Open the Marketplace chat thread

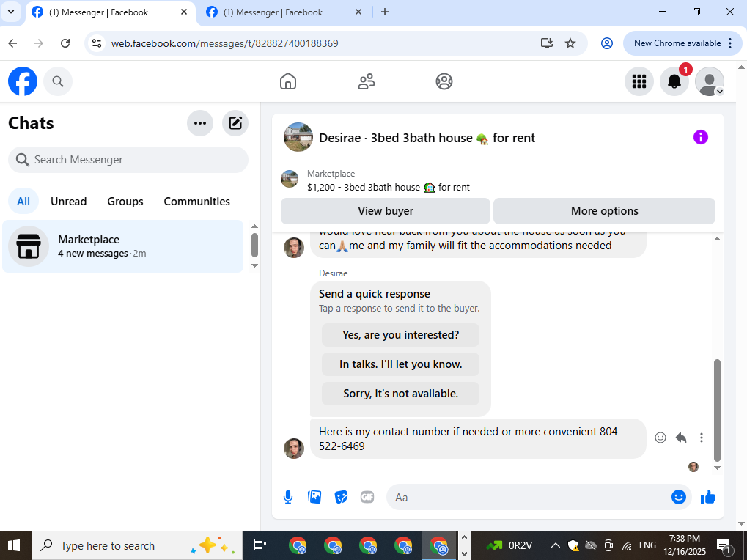(123, 246)
